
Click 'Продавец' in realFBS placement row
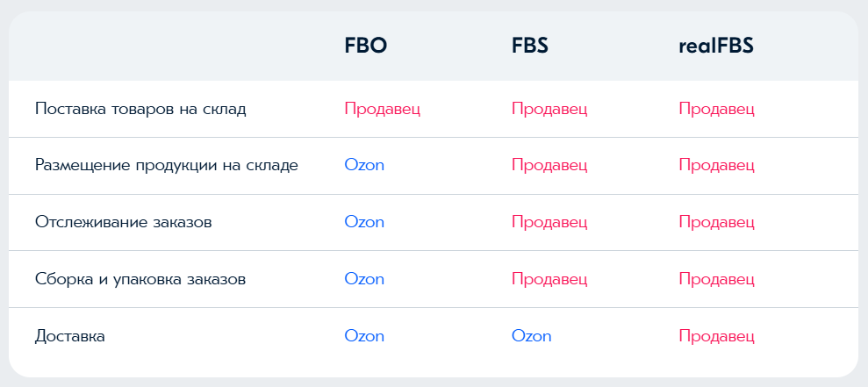click(717, 166)
